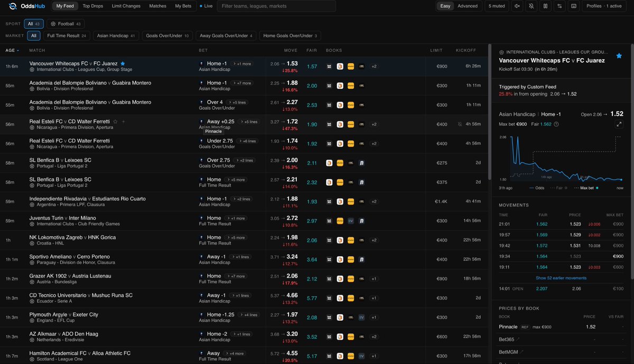
Task: Expand +1 more bets for Vancouver Whitecaps
Action: click(x=241, y=63)
